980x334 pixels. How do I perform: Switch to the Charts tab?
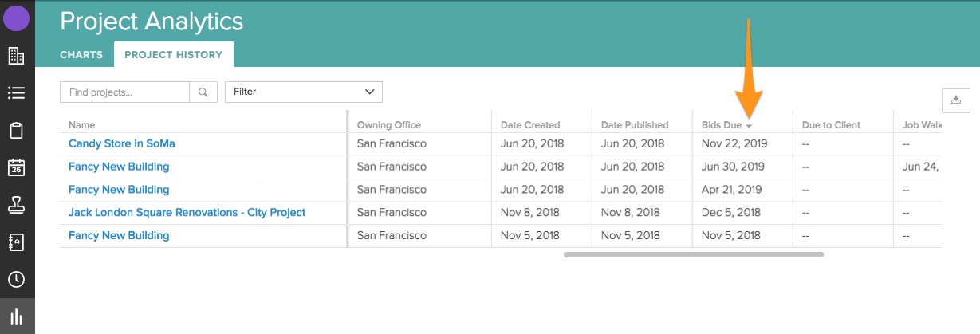pos(81,55)
